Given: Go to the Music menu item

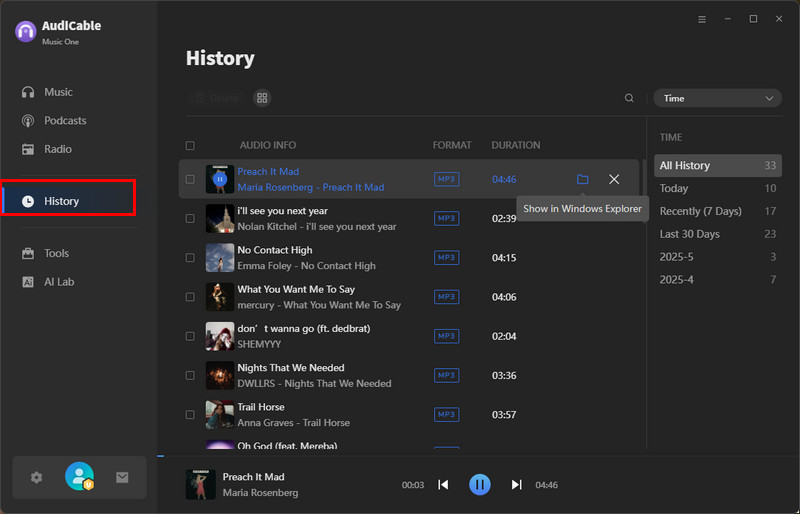Looking at the screenshot, I should tap(58, 92).
